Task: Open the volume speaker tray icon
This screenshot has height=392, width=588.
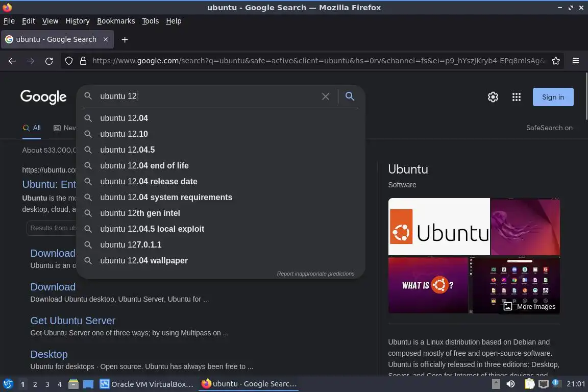Action: [x=510, y=384]
